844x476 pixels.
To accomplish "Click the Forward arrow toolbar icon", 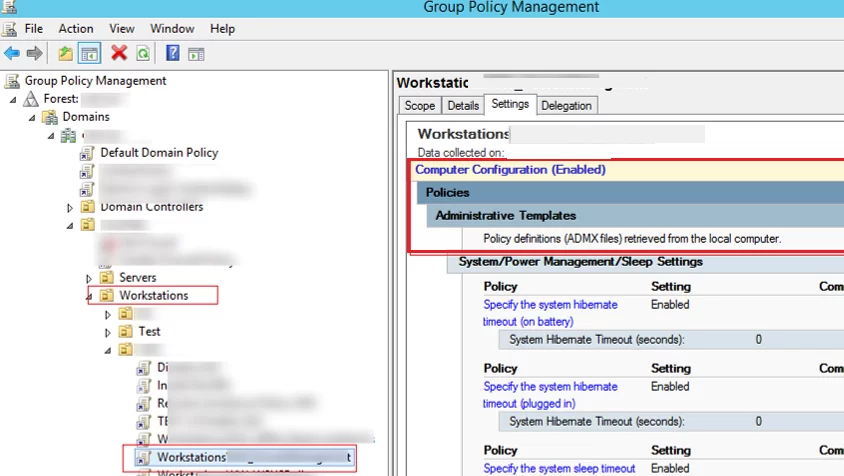I will click(34, 53).
